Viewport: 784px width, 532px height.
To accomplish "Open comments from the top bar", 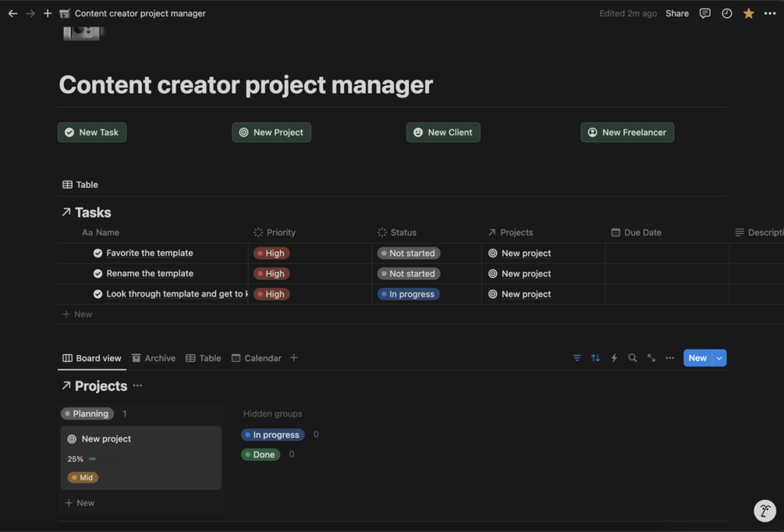I will pos(704,13).
